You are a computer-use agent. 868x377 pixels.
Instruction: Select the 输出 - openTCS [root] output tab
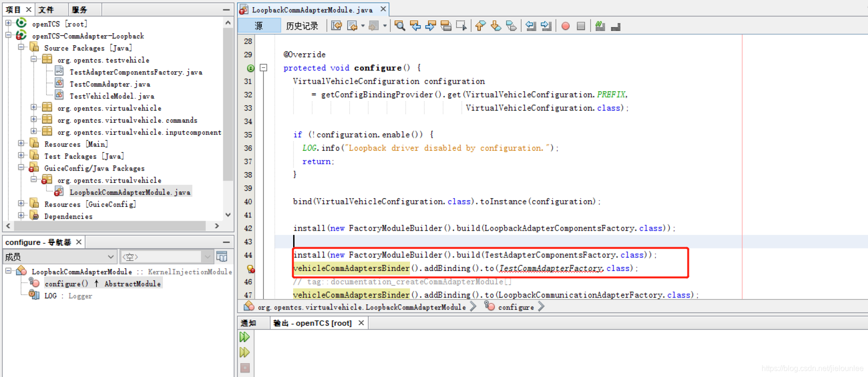313,323
